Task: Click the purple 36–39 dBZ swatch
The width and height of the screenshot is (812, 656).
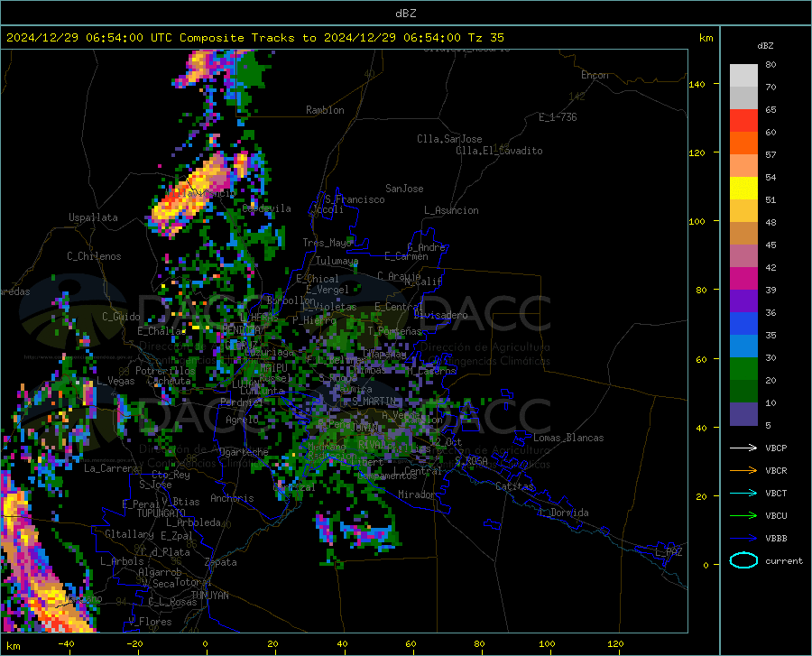Action: (x=743, y=301)
